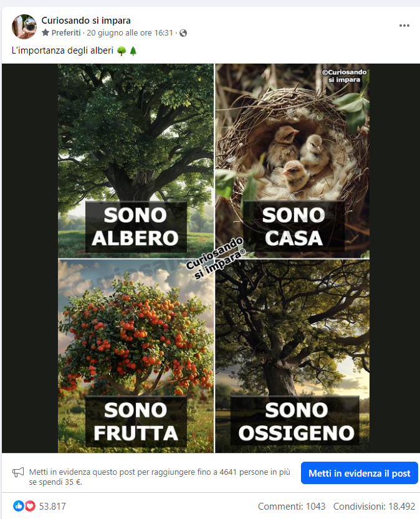This screenshot has height=519, width=420.
Task: Click the globe public audience icon
Action: point(183,33)
